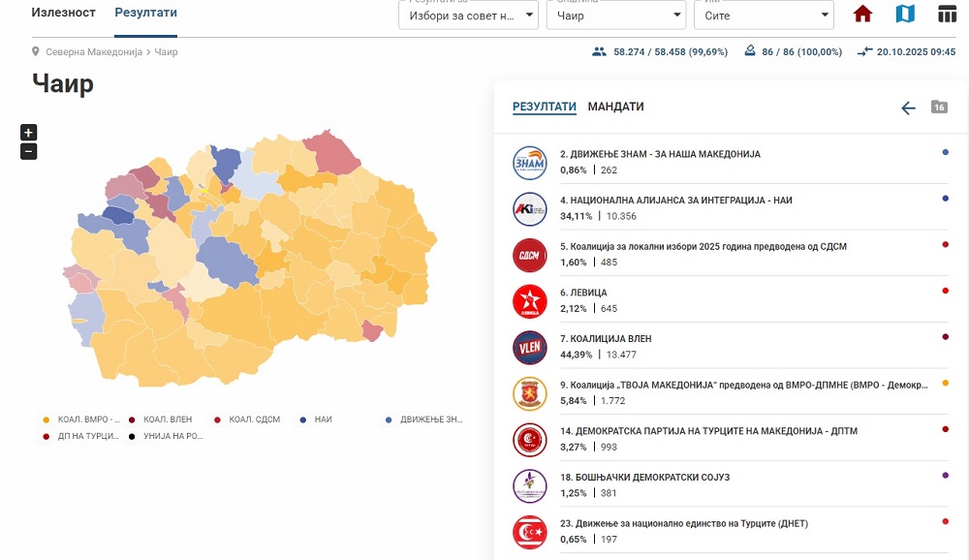
Task: Open the МАНДАТИ tab
Action: point(615,107)
